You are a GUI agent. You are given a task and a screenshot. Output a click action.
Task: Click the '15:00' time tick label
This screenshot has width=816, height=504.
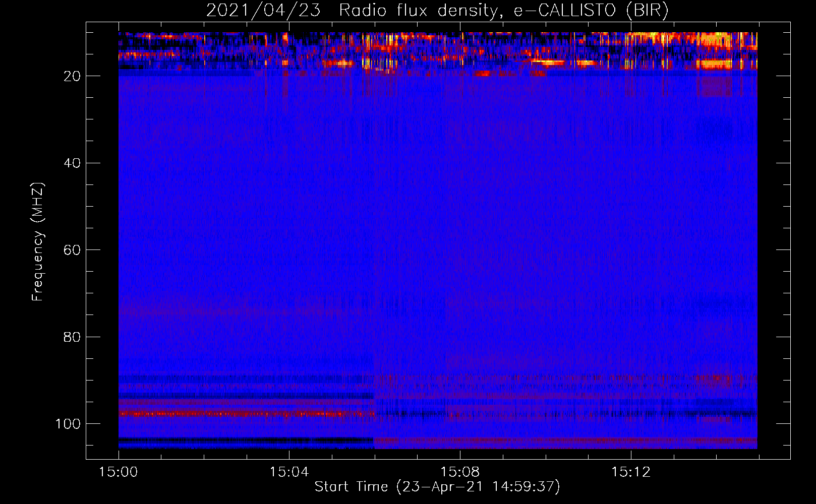click(118, 472)
